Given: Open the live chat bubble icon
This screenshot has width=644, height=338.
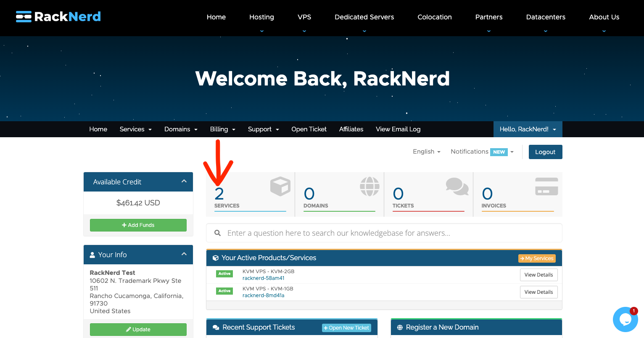Looking at the screenshot, I should coord(625,319).
